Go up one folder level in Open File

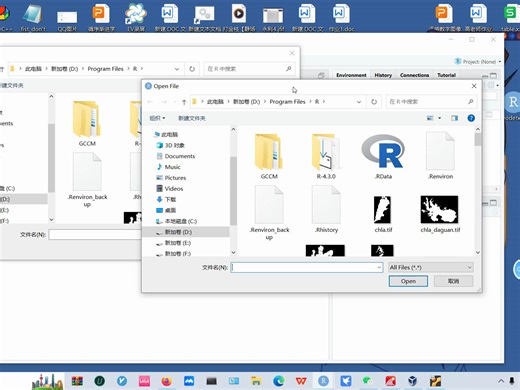[x=184, y=102]
